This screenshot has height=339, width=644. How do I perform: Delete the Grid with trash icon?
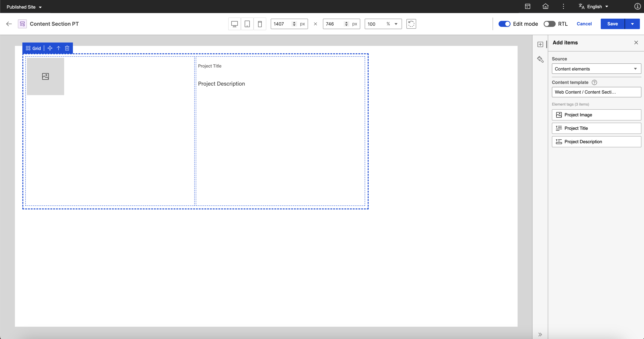67,48
